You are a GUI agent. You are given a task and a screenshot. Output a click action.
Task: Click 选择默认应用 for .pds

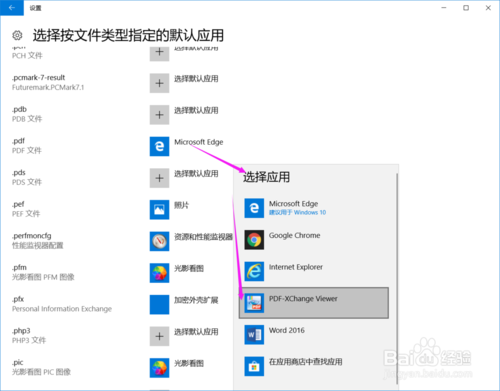[x=196, y=174]
